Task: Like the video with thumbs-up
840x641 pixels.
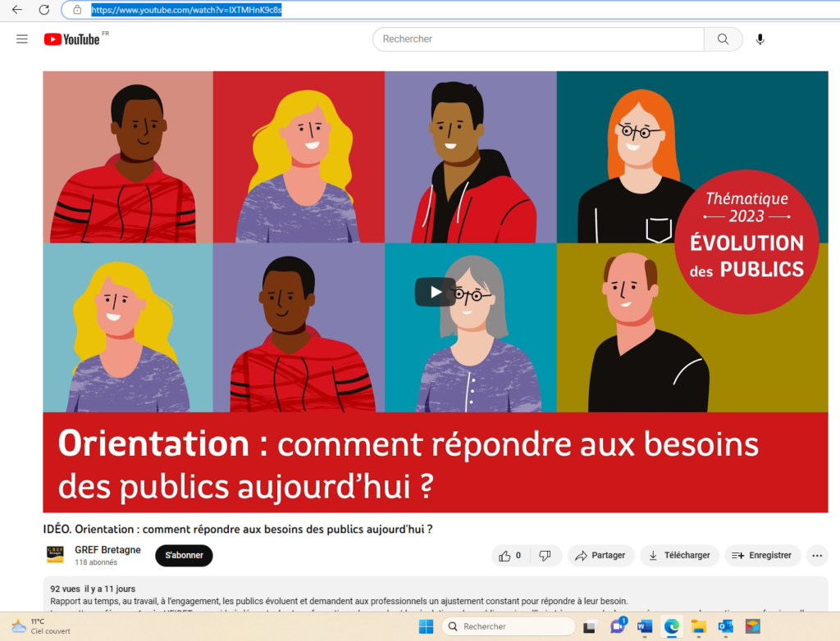Action: (509, 556)
